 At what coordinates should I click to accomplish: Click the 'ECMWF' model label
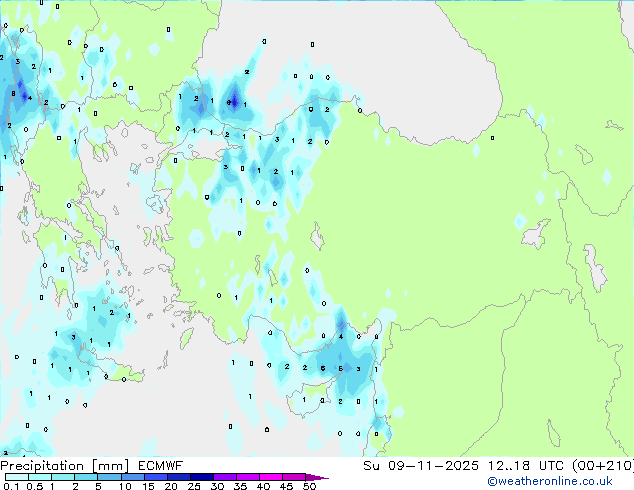(x=161, y=466)
